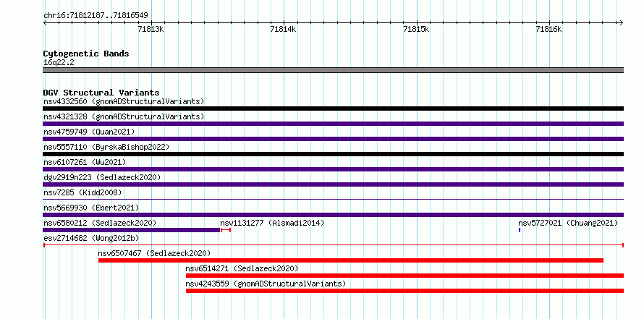Click the black bar for nsv4332560
Screen dimensions: 644x319
point(333,109)
